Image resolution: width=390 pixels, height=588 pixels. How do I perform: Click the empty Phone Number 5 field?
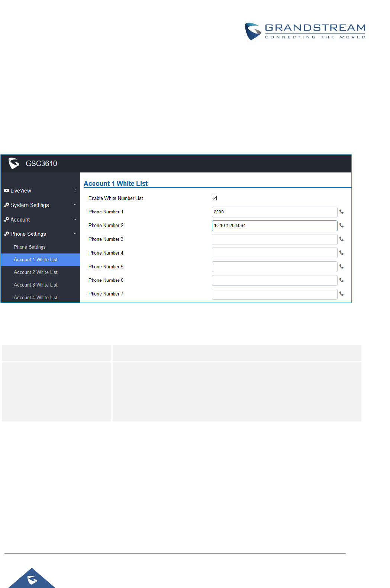click(274, 266)
